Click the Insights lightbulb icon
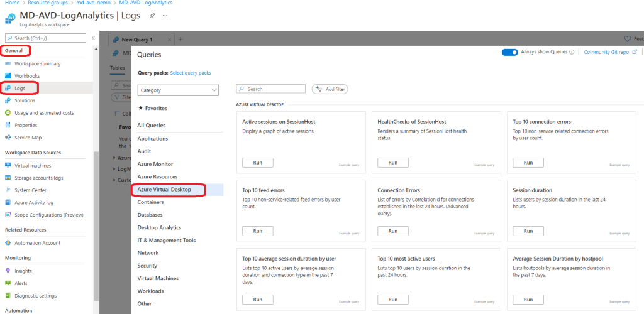 coord(8,271)
